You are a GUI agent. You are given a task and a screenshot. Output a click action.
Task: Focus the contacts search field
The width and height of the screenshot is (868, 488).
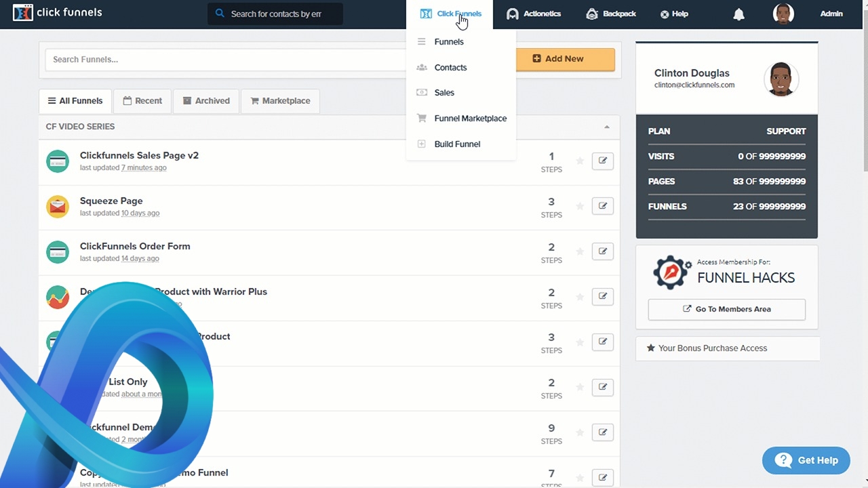point(275,14)
